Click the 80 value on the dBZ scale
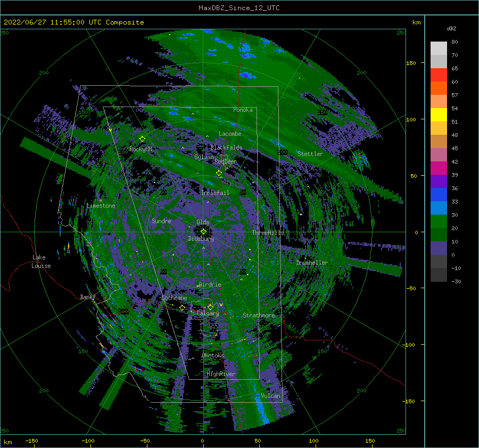Image resolution: width=479 pixels, height=448 pixels. tap(455, 42)
